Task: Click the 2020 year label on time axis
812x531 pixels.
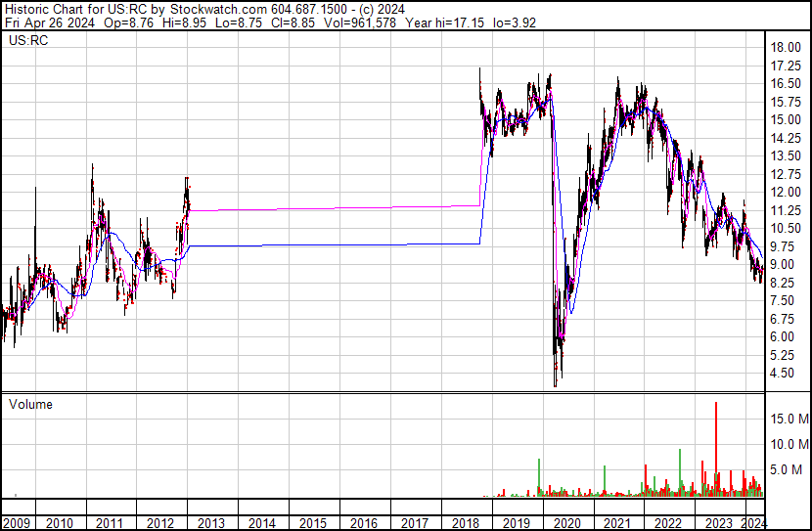Action: point(567,523)
